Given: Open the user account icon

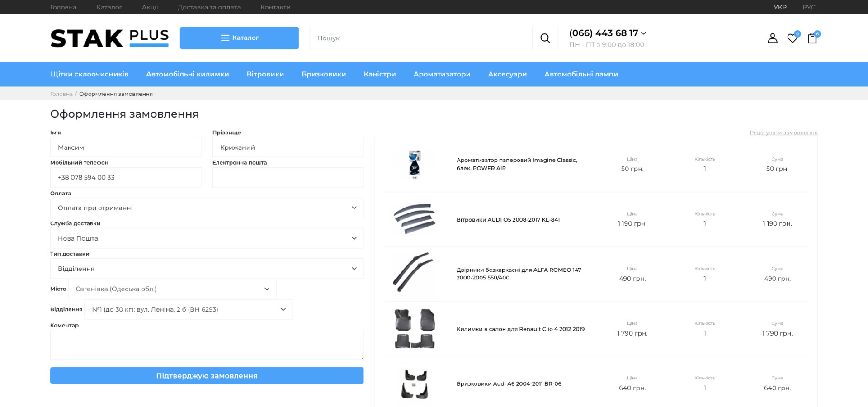Looking at the screenshot, I should tap(772, 38).
